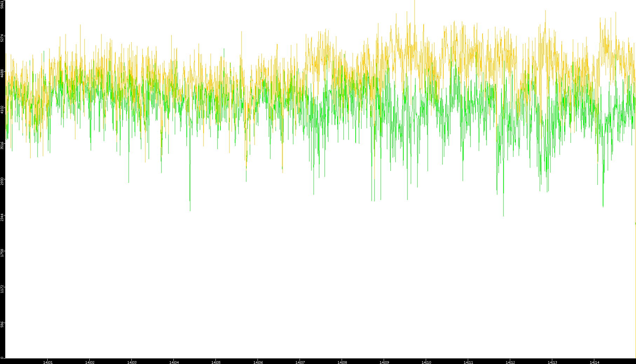636x364 pixels.
Task: Jump to the 14:07 time marker
Action: click(300, 362)
